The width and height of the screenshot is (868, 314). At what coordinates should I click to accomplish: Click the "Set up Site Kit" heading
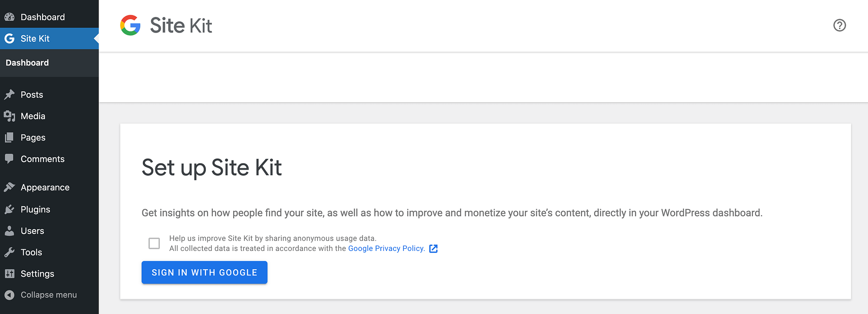212,168
